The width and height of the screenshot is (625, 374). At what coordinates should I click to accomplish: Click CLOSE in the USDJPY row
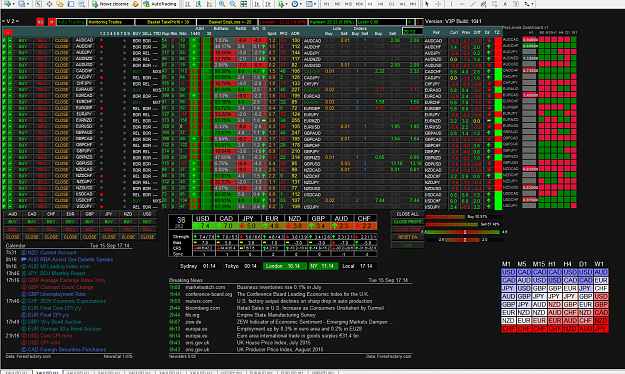[x=61, y=207]
